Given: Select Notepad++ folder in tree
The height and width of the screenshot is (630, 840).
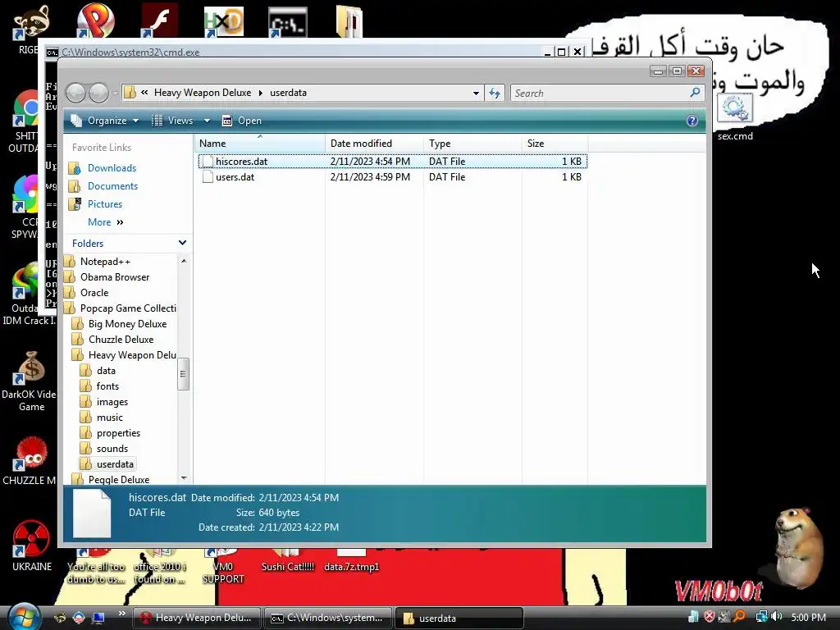Looking at the screenshot, I should [105, 262].
